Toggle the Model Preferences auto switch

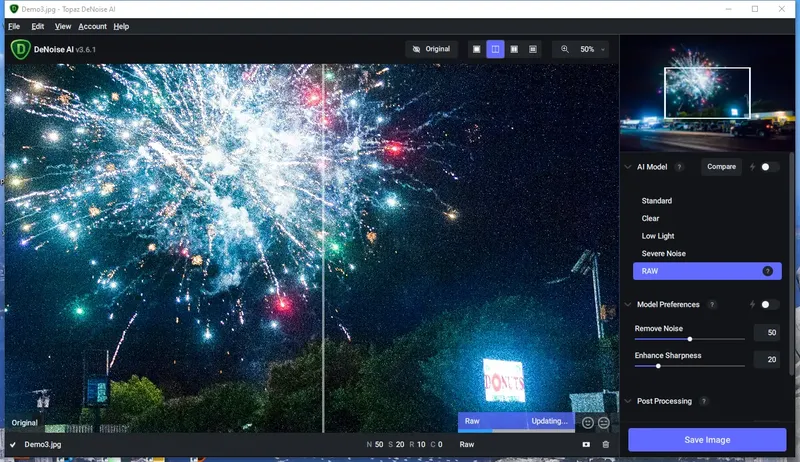pyautogui.click(x=769, y=304)
